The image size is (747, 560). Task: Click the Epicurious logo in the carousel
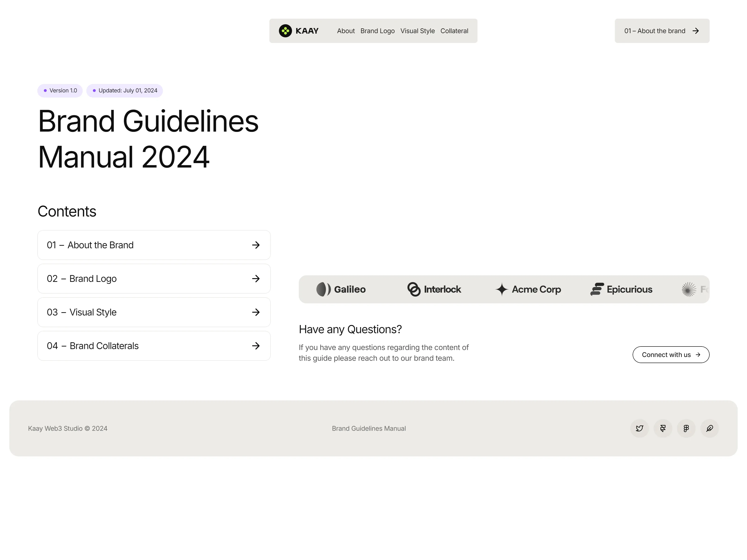[621, 289]
